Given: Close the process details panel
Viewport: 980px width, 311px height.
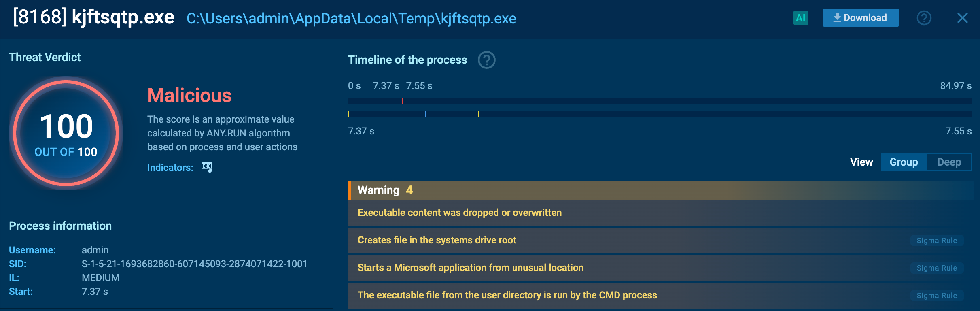Looking at the screenshot, I should 962,18.
